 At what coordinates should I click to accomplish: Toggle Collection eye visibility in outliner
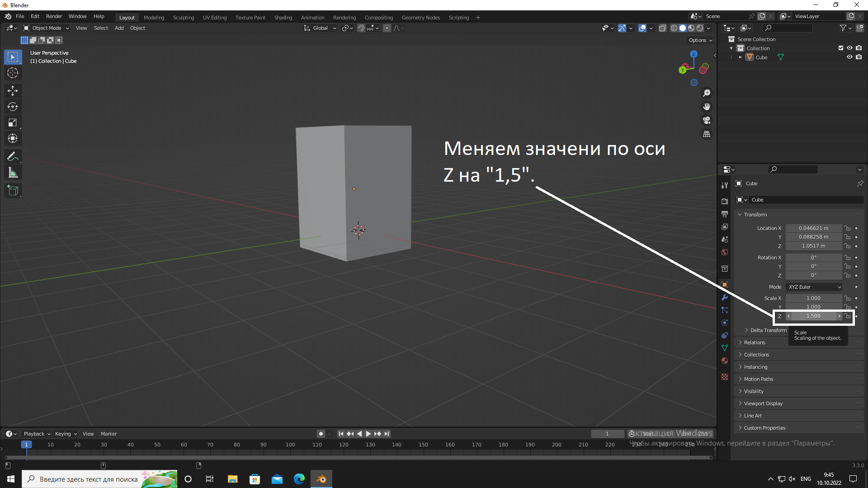pyautogui.click(x=849, y=48)
